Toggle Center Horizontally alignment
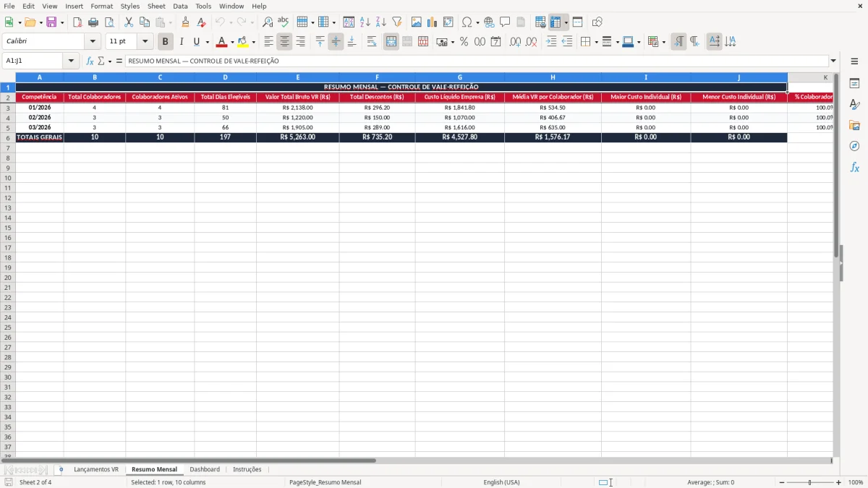 (x=284, y=42)
